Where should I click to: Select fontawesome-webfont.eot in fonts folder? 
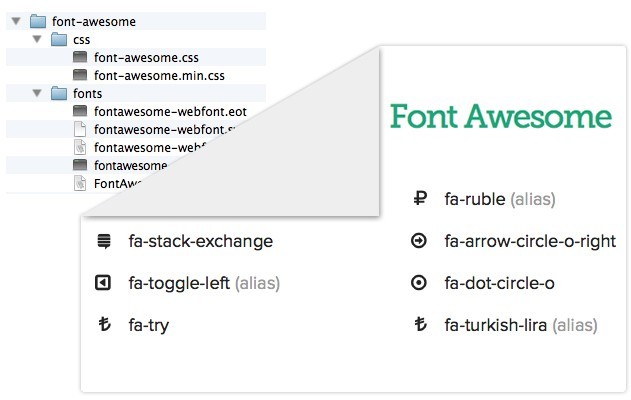coord(170,111)
